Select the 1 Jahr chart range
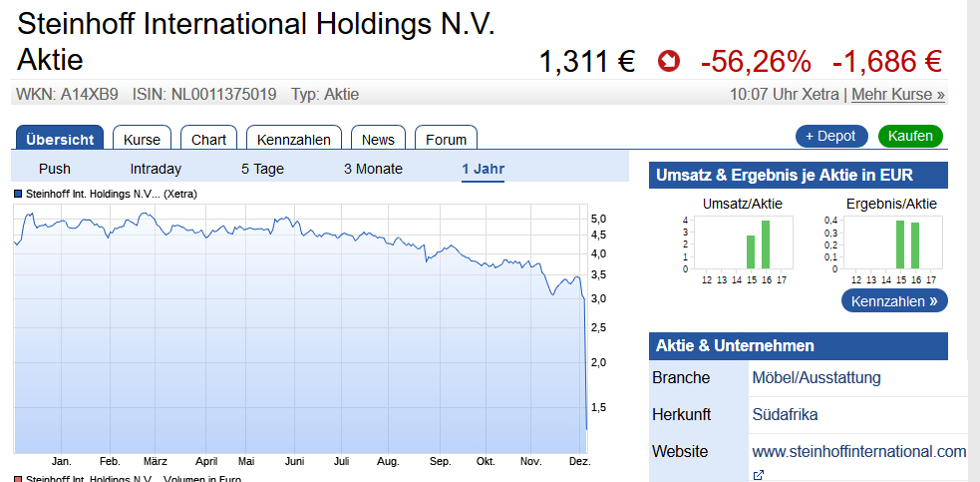980x482 pixels. click(483, 169)
